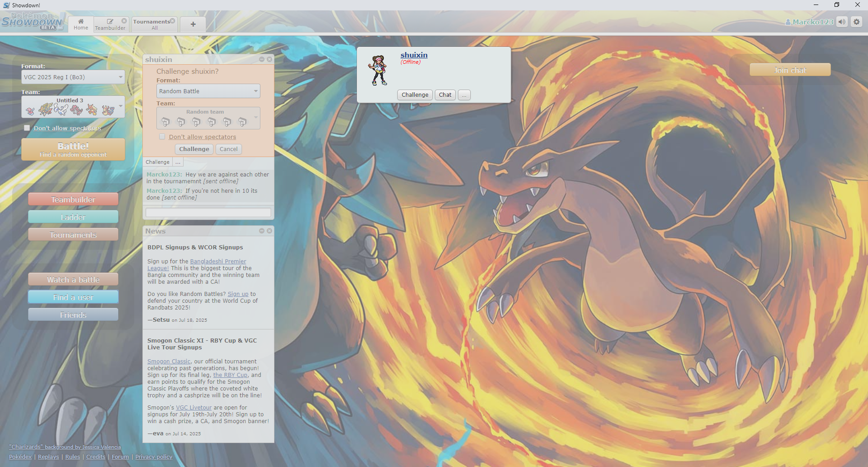Open the Bangladeshi Premier League link
Viewport: 868px width, 467px height.
218,262
